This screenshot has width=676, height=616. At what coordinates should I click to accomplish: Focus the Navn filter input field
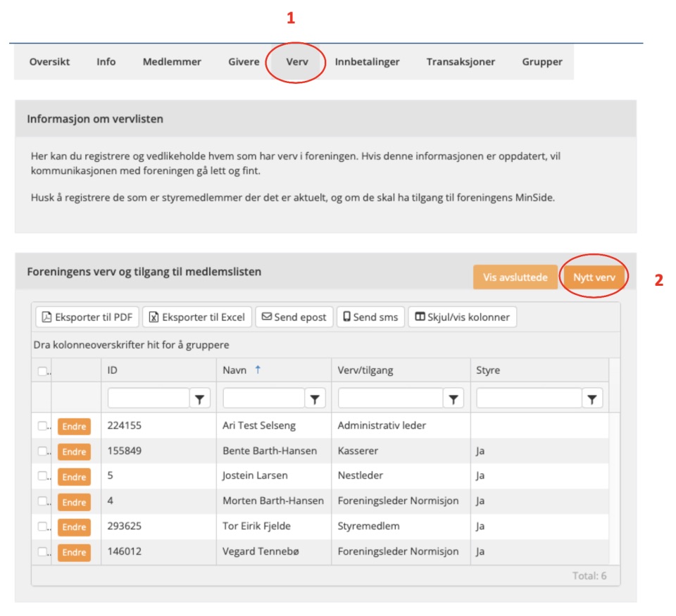(x=264, y=398)
